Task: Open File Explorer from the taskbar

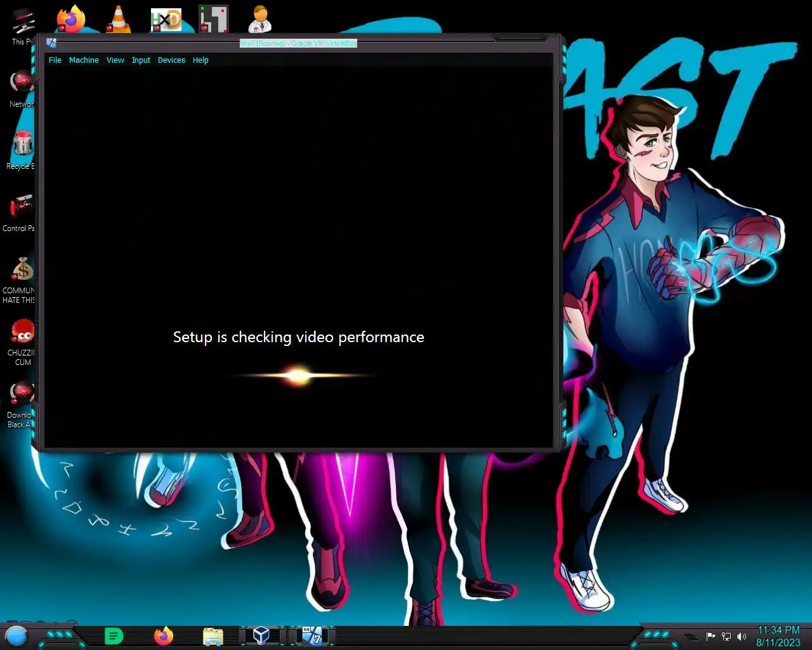Action: click(213, 636)
